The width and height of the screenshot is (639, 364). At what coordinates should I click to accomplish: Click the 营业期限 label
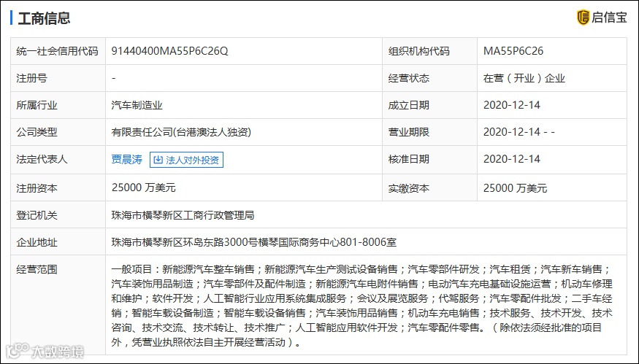coord(409,132)
